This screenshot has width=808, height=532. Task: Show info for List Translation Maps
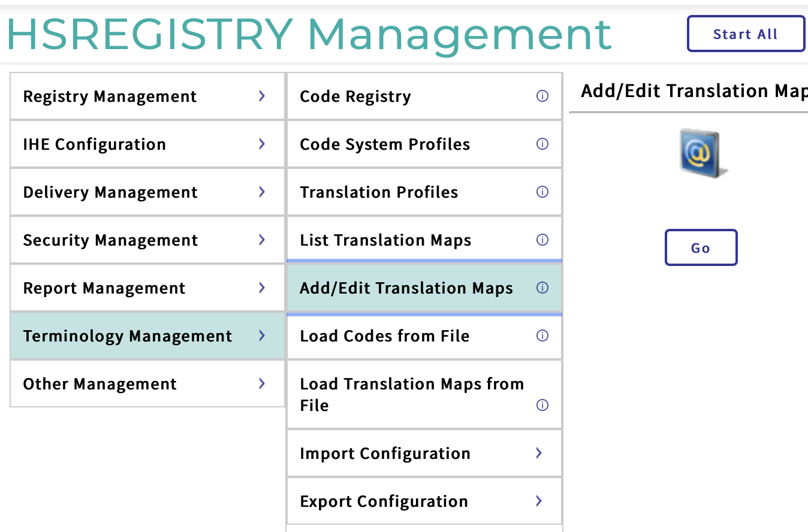pyautogui.click(x=542, y=240)
